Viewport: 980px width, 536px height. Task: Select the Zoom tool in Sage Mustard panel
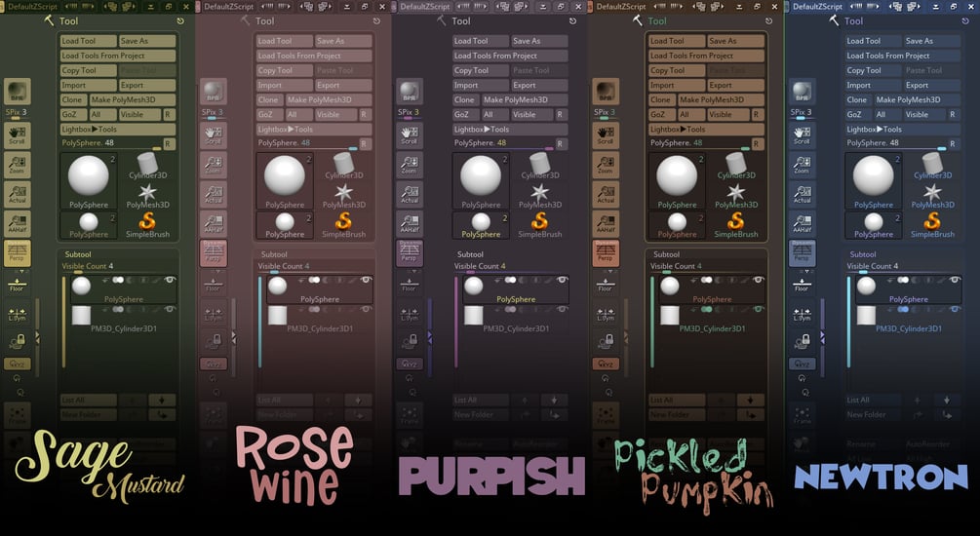(17, 166)
